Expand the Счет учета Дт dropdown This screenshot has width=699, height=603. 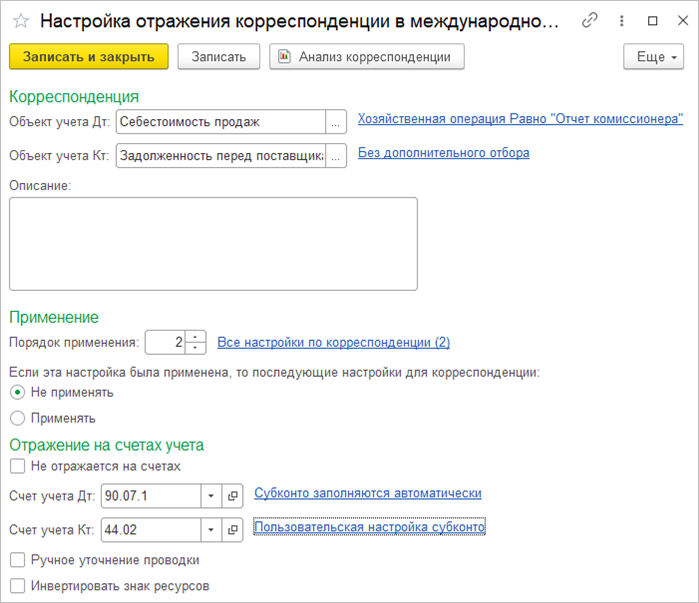point(211,495)
